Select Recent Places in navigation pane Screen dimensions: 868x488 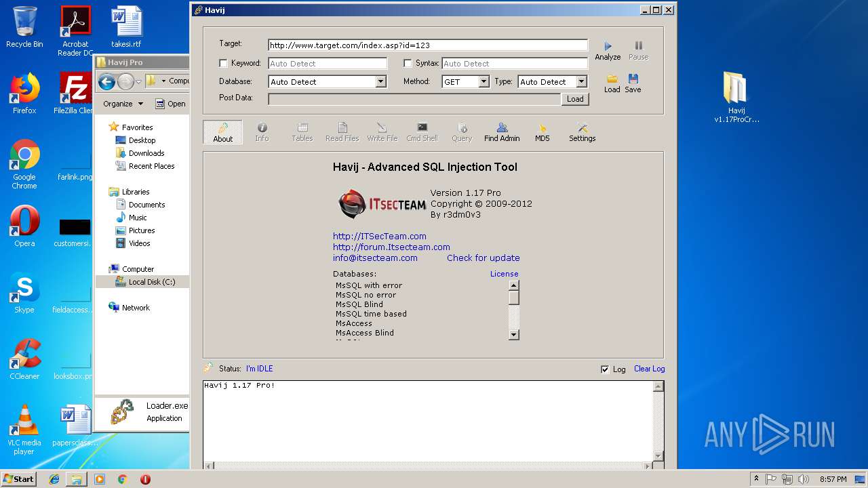(151, 165)
